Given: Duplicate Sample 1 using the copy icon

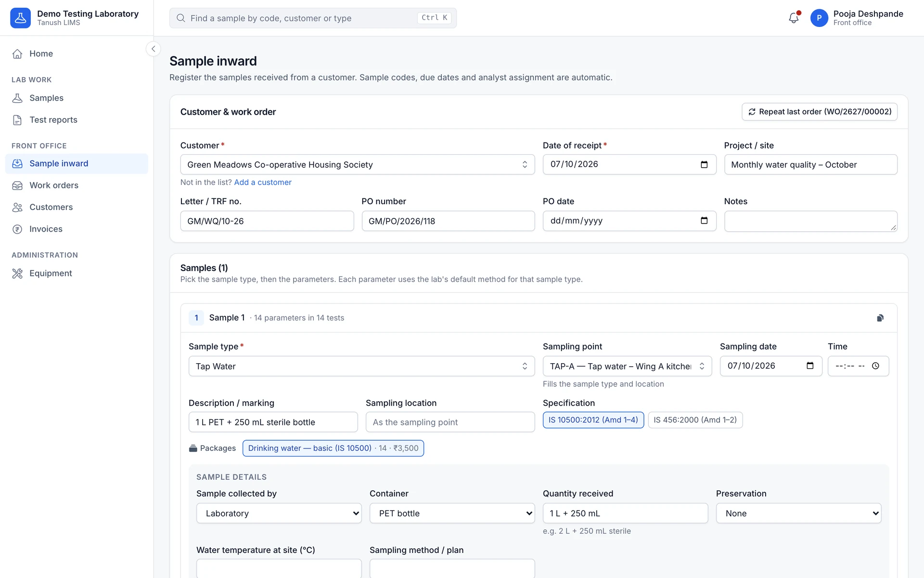Looking at the screenshot, I should pos(880,318).
